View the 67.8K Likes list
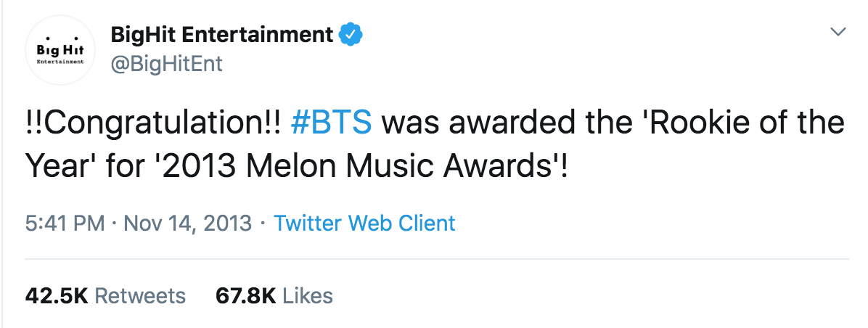Image resolution: width=868 pixels, height=328 pixels. point(274,295)
